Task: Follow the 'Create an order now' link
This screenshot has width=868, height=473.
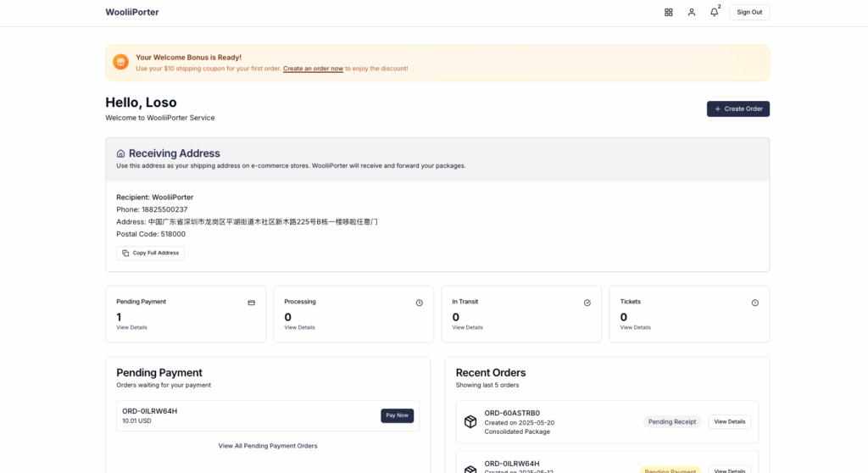Action: tap(313, 69)
